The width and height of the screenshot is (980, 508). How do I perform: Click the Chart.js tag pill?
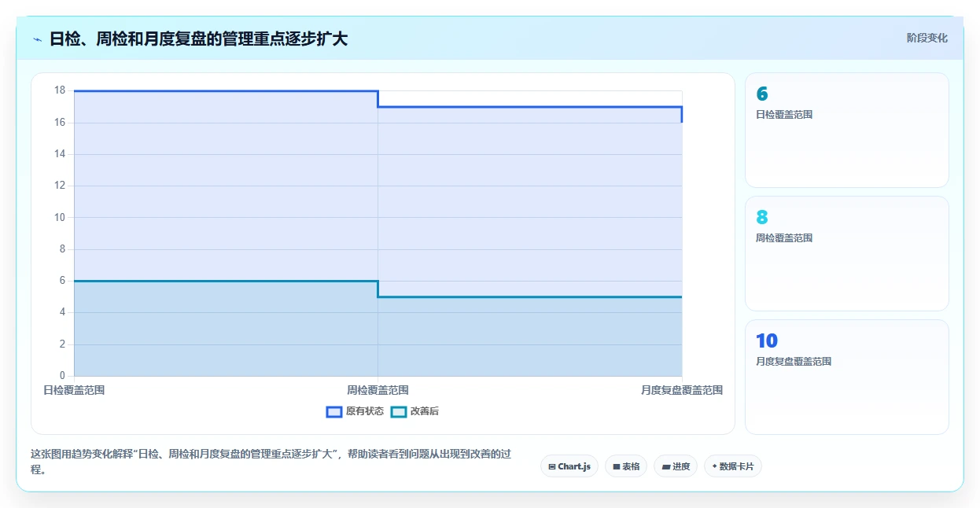pos(569,466)
